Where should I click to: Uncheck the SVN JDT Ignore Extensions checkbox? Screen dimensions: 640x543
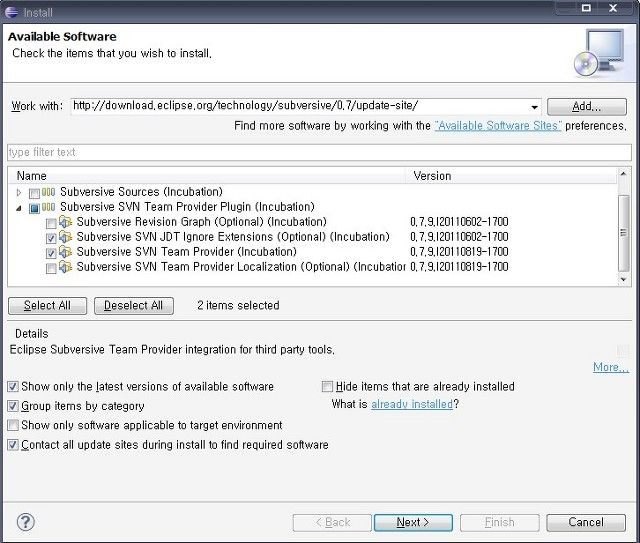click(x=51, y=238)
